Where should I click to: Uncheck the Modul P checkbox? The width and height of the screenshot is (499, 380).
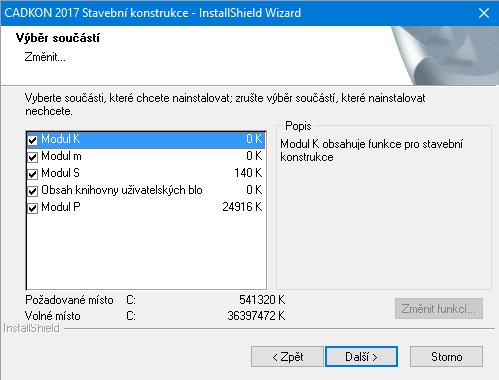32,208
